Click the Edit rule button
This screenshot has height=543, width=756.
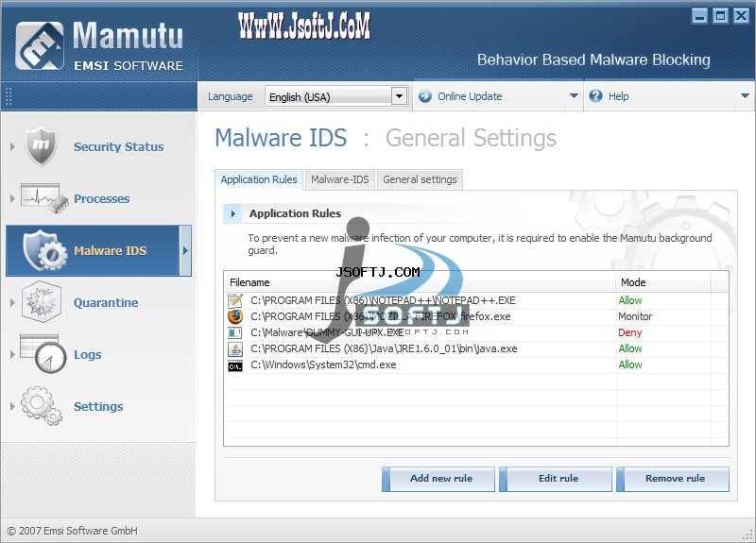(x=556, y=479)
